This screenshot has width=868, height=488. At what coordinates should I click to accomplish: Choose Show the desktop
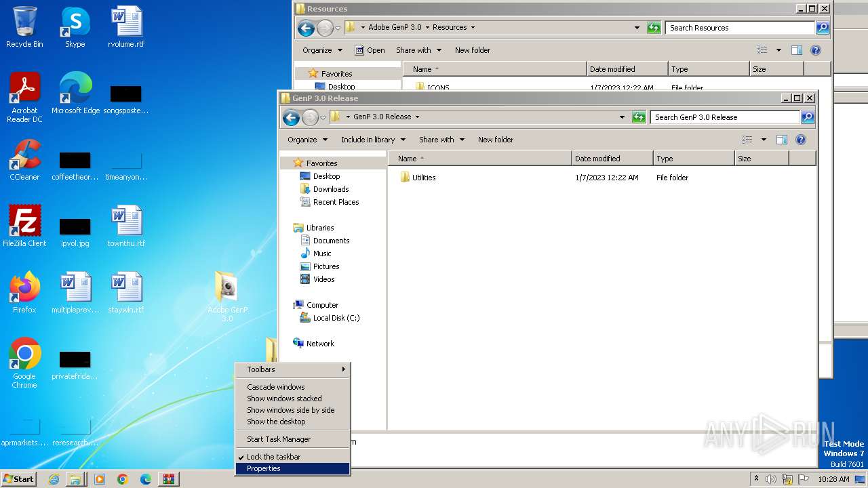292,422
